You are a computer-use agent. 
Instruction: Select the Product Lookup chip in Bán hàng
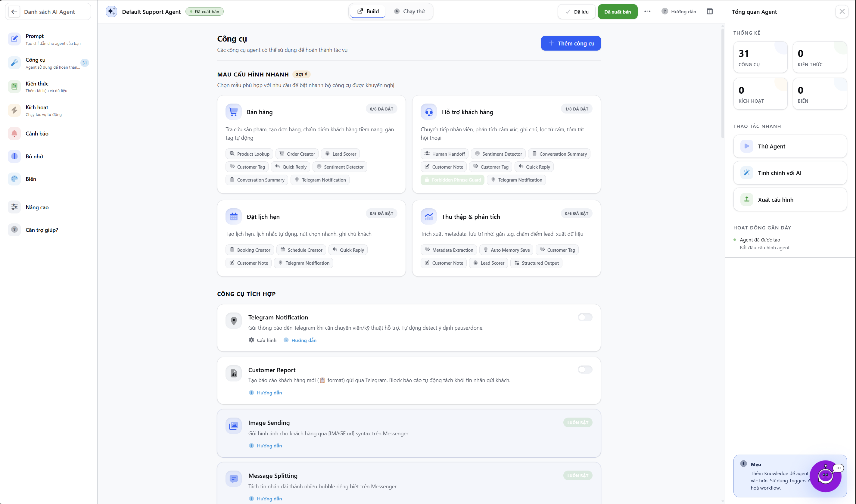249,154
